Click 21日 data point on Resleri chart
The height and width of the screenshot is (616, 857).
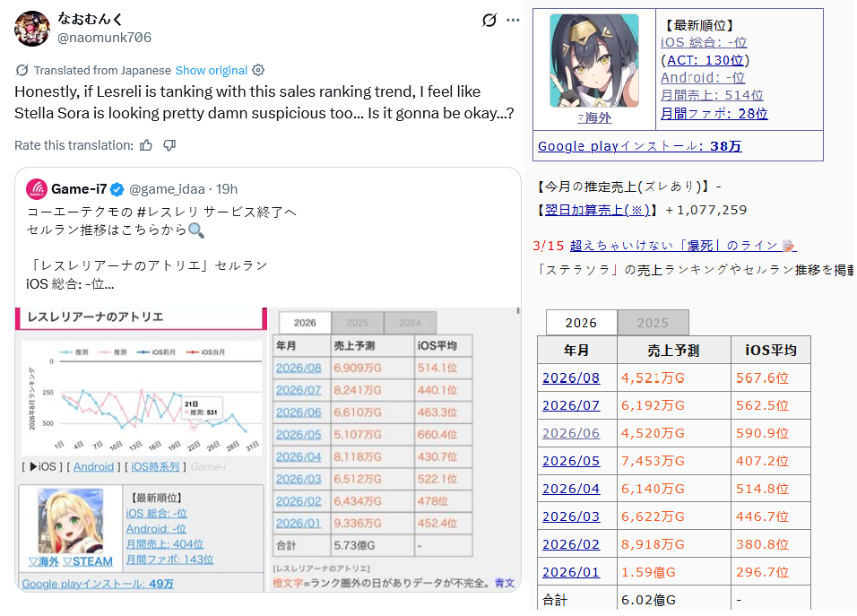[193, 427]
